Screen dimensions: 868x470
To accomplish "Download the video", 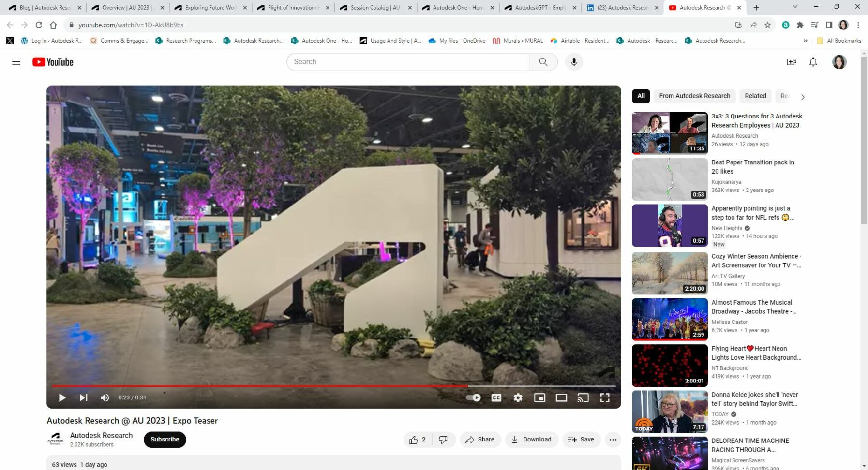I will click(531, 439).
